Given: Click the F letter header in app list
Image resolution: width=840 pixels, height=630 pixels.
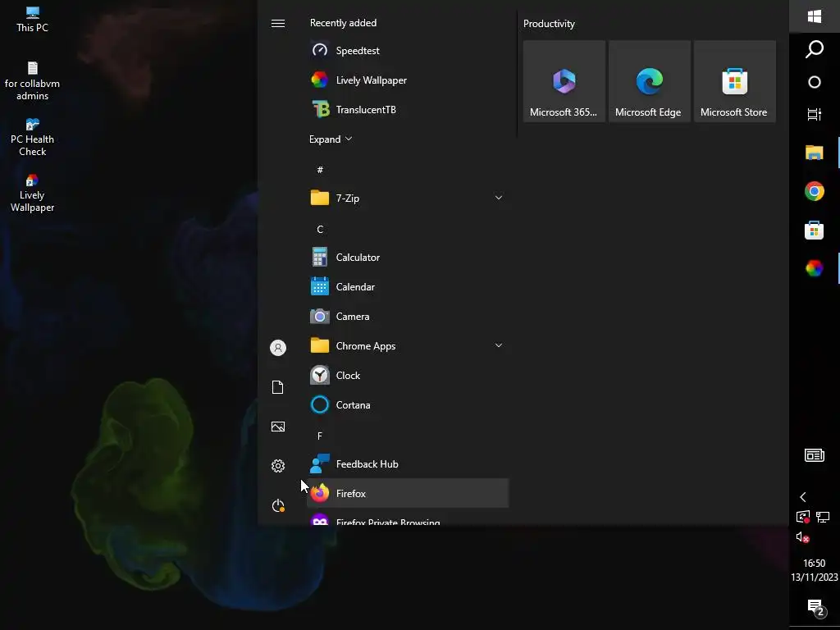Looking at the screenshot, I should tap(320, 436).
